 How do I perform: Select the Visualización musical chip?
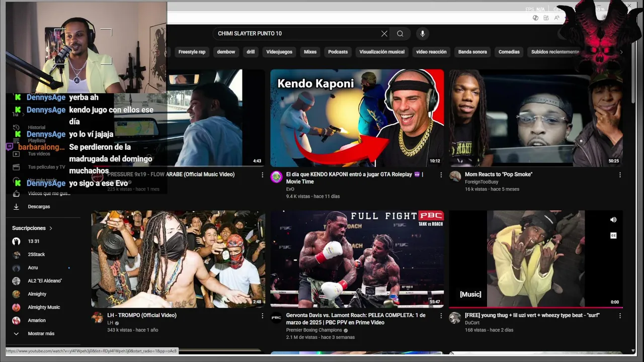382,52
